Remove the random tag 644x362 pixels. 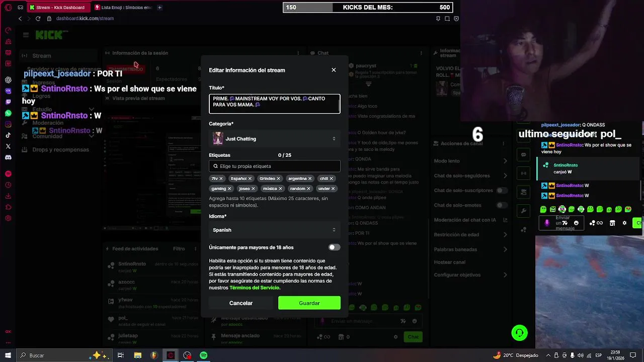(x=308, y=189)
